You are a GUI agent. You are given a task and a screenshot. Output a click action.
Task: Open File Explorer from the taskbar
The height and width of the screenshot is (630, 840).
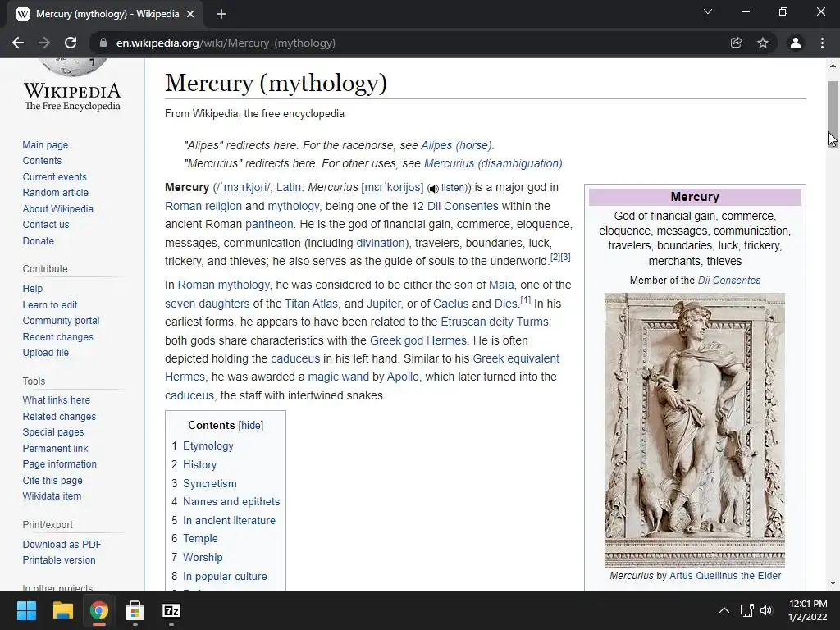point(62,610)
